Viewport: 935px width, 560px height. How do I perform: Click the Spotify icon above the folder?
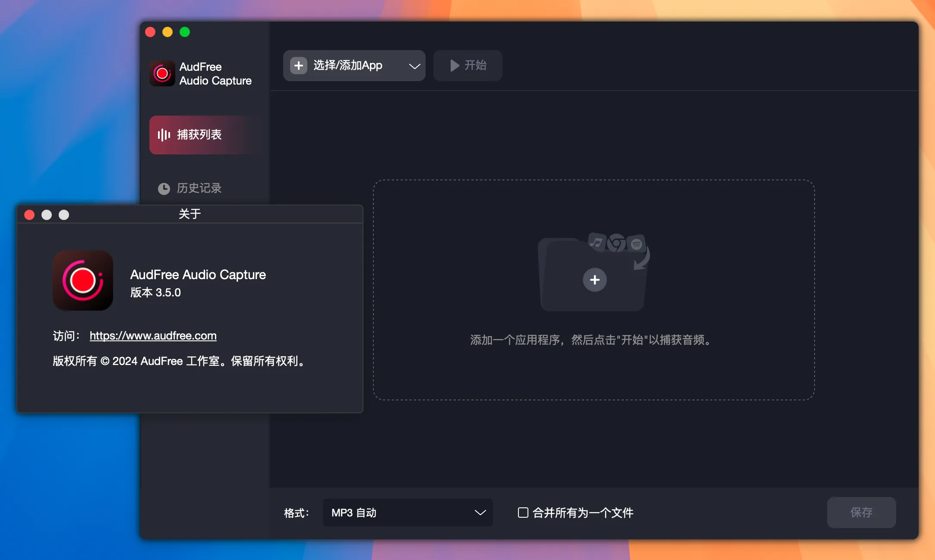pos(636,244)
